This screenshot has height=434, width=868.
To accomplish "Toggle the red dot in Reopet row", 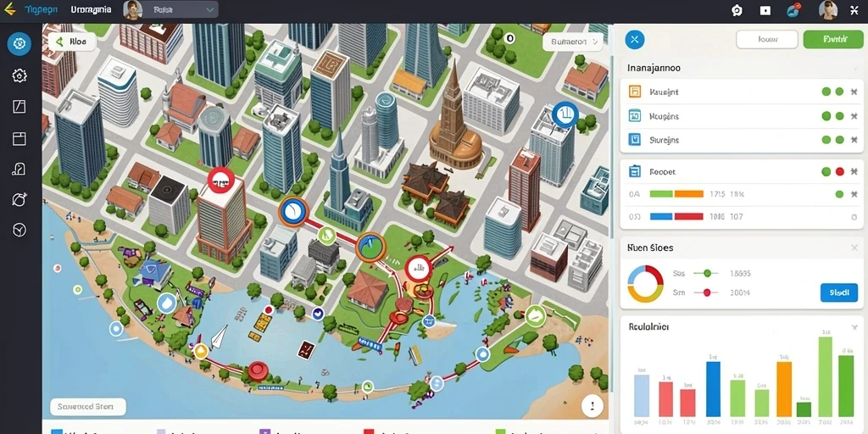I will coord(839,172).
